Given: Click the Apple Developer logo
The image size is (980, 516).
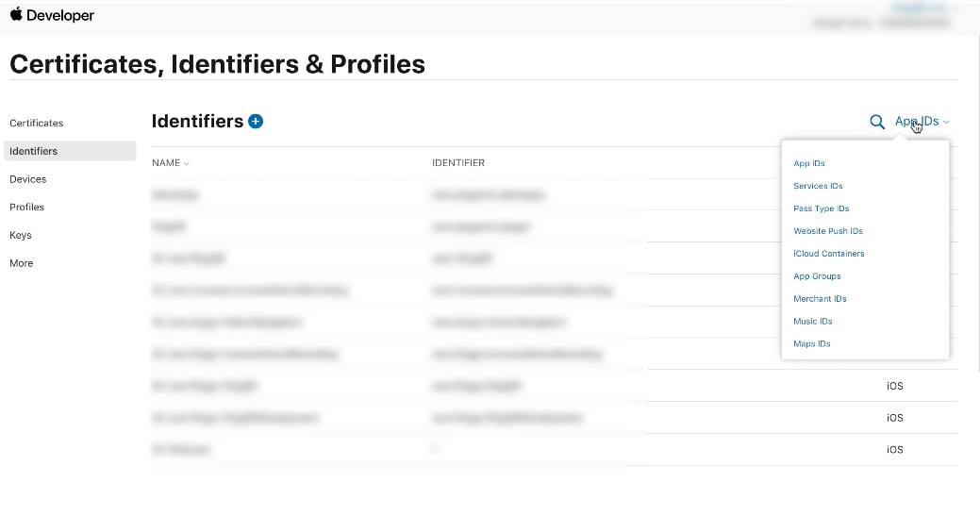Looking at the screenshot, I should point(52,15).
